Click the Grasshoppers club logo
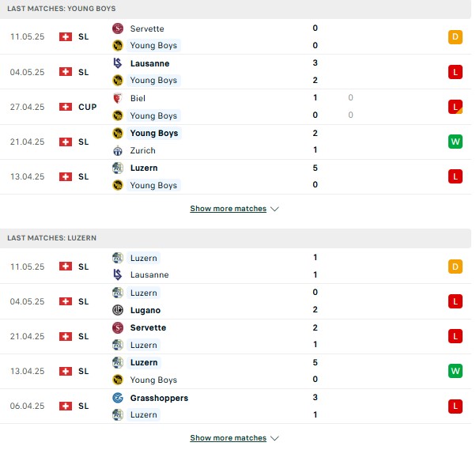The image size is (476, 450). (118, 398)
